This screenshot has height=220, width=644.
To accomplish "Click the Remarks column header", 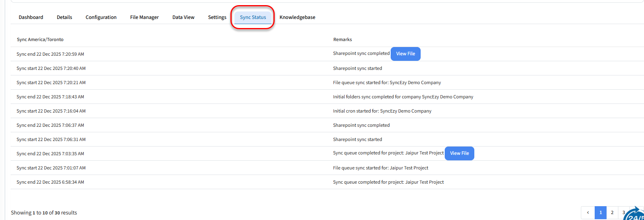I will click(342, 39).
